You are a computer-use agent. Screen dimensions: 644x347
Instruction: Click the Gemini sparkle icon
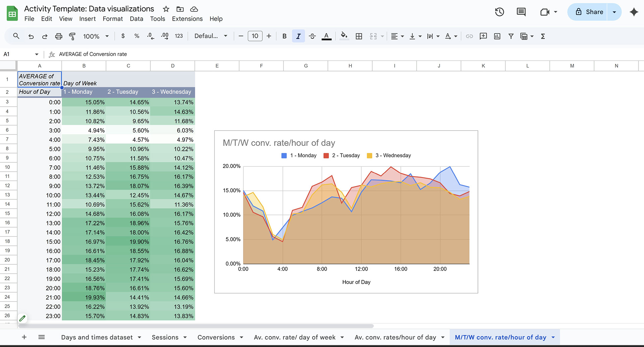pos(634,12)
